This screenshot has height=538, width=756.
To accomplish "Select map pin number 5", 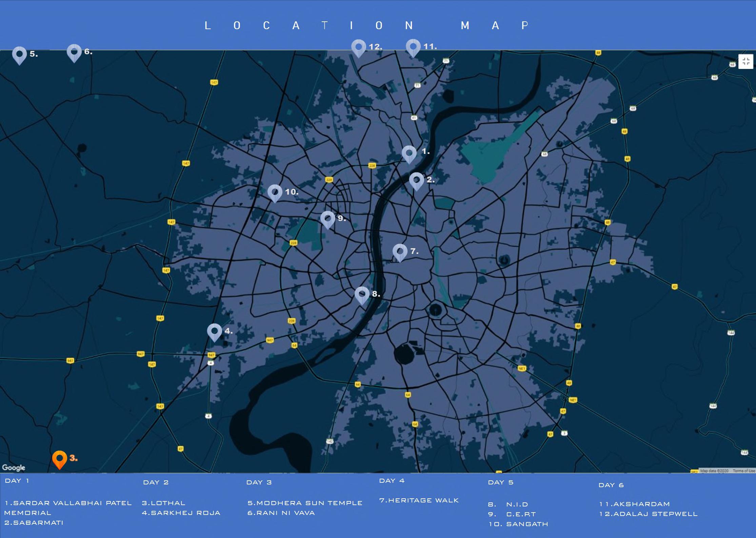I will (19, 55).
